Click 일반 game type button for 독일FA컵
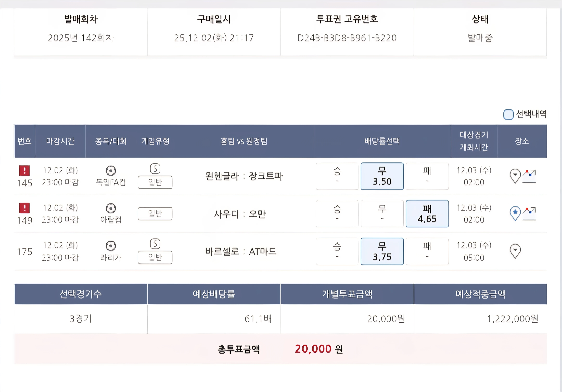 coord(155,182)
